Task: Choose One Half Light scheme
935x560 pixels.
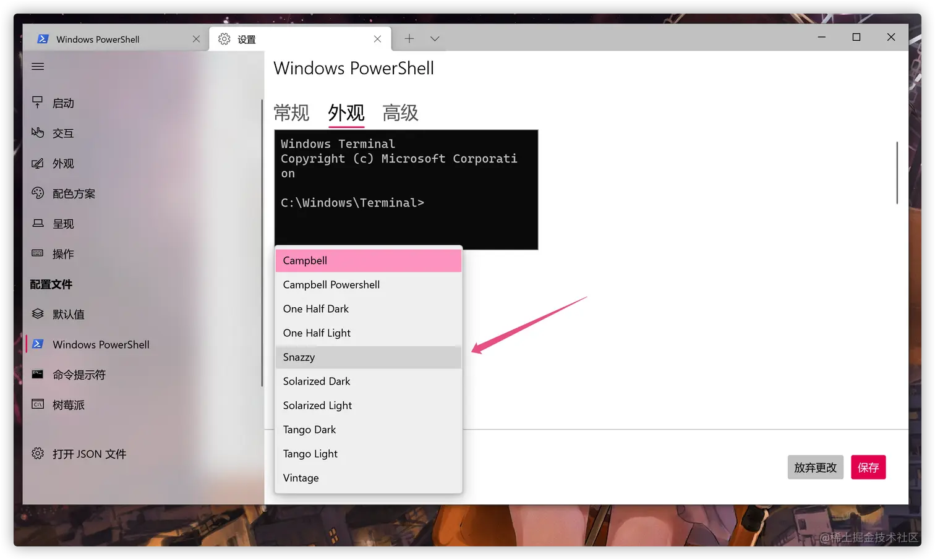Action: tap(369, 333)
